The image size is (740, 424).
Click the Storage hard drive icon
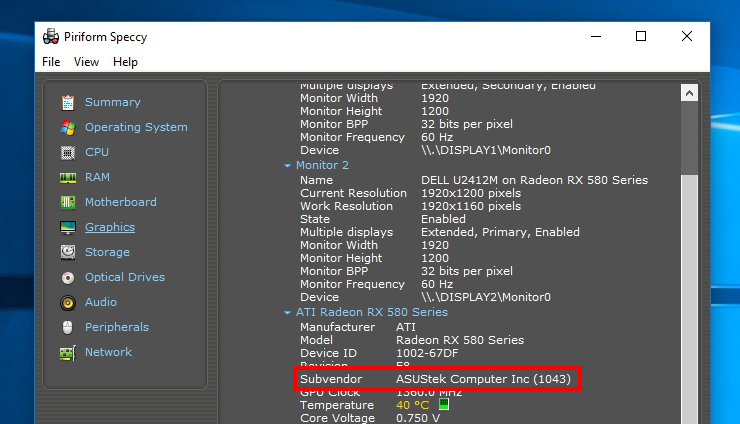click(67, 252)
